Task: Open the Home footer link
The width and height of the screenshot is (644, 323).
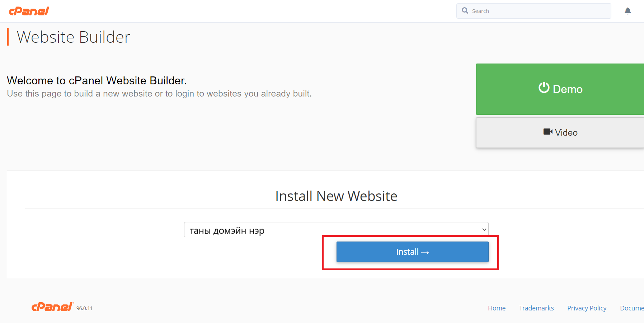Action: pos(497,308)
